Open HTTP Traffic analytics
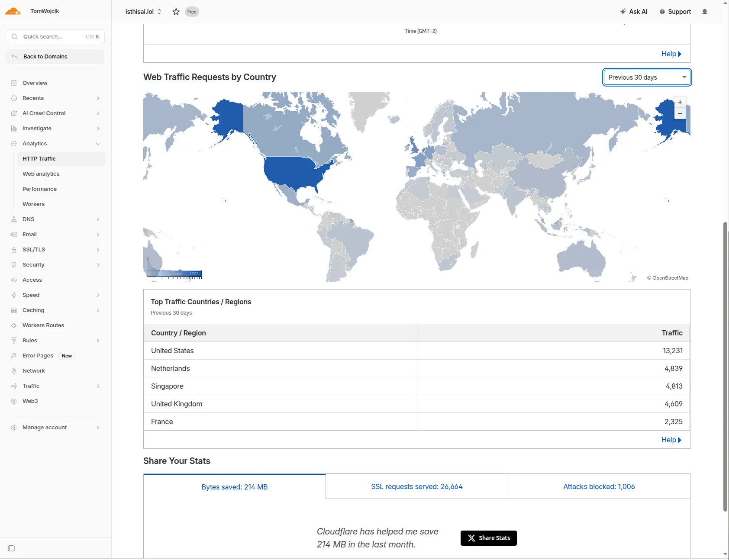729x560 pixels. point(61,159)
